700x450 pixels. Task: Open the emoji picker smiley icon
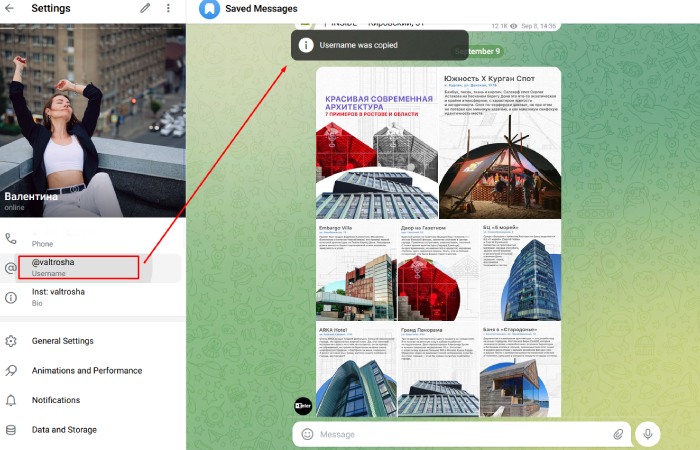coord(307,434)
